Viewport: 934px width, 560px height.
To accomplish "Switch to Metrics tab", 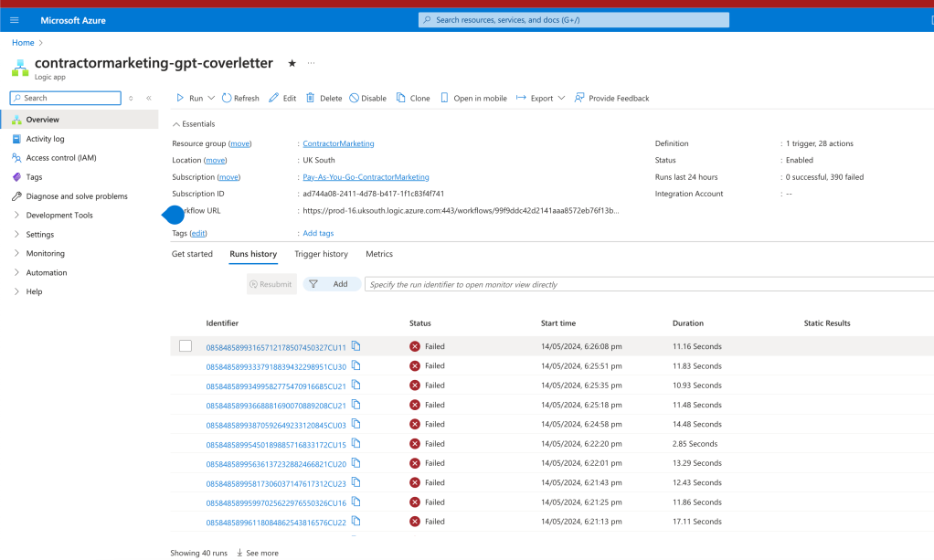I will 379,254.
